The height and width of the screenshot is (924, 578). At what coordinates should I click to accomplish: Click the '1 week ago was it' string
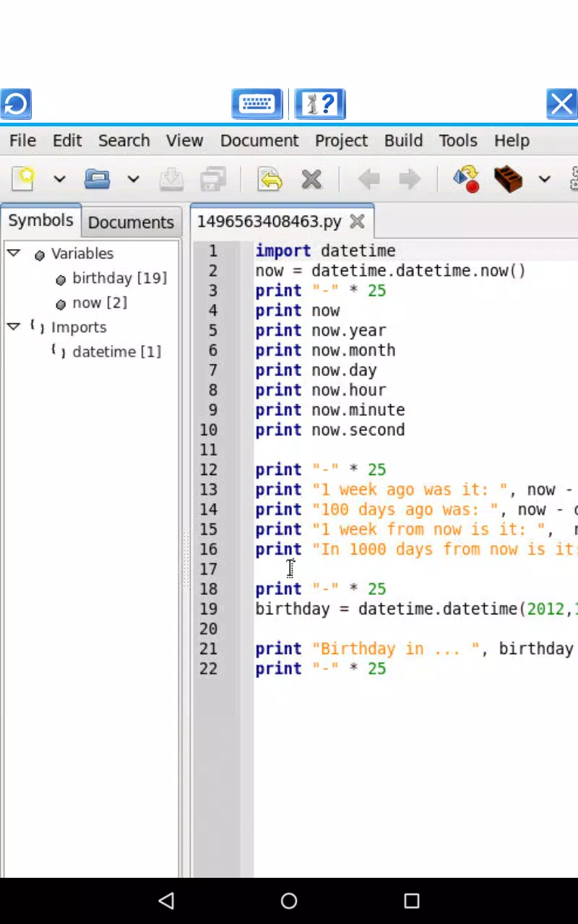pos(410,489)
